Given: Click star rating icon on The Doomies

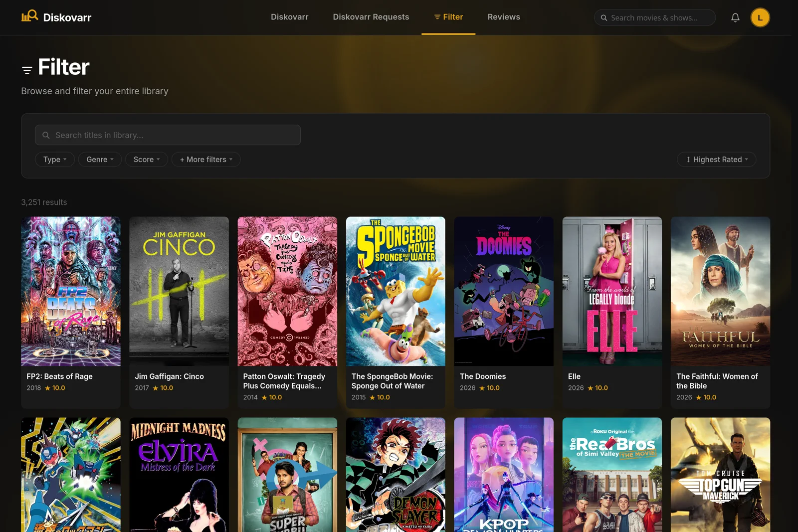Looking at the screenshot, I should [x=482, y=388].
